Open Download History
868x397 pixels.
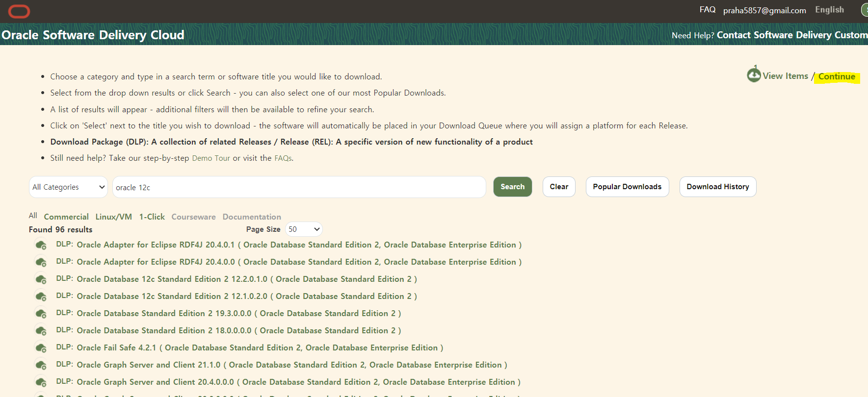[x=717, y=187]
